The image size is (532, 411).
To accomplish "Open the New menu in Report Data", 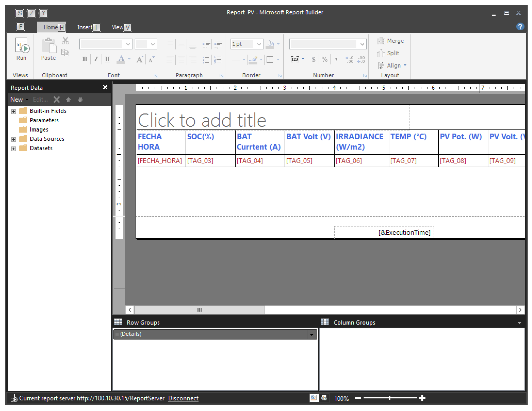I will click(x=19, y=99).
